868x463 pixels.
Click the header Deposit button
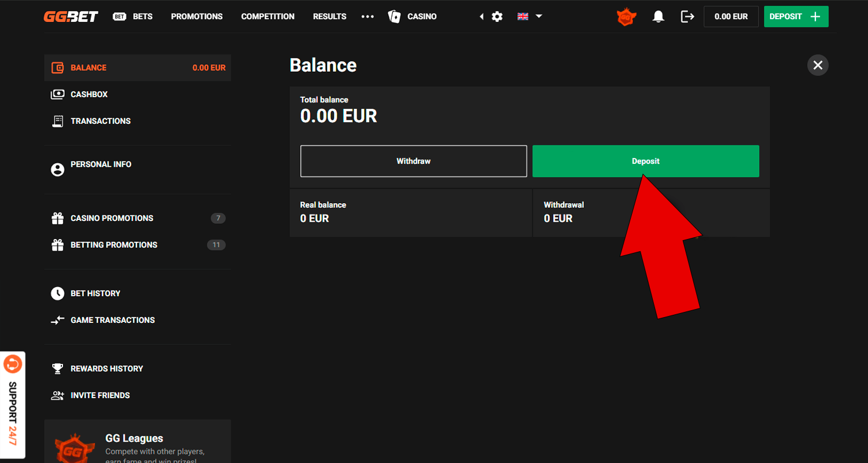coord(796,16)
